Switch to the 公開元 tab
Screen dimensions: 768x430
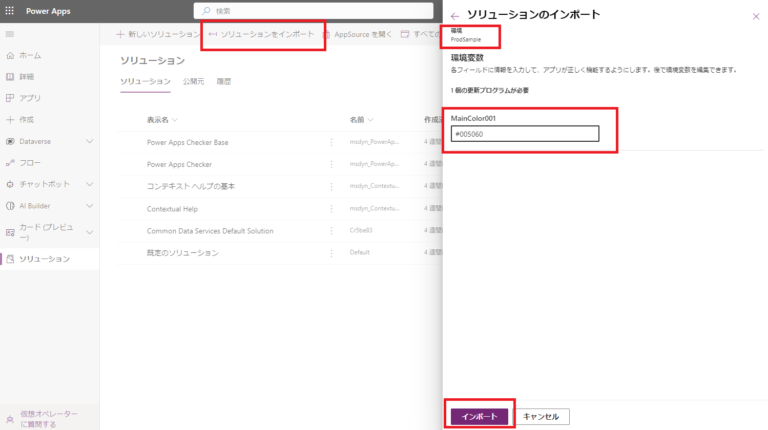click(193, 81)
